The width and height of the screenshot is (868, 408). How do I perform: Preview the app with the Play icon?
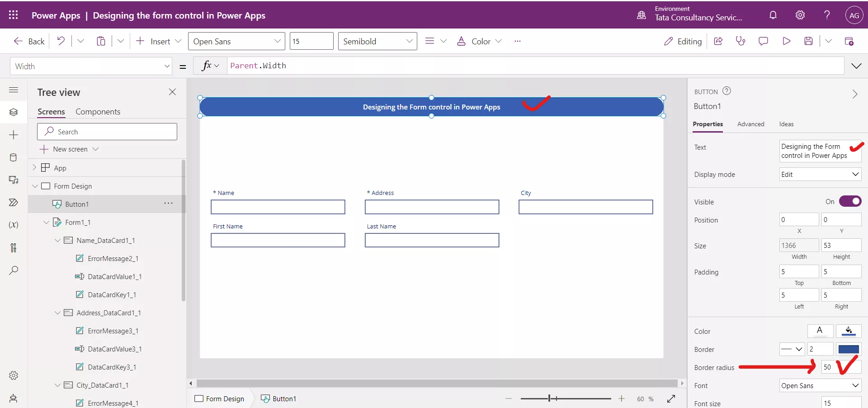tap(786, 41)
